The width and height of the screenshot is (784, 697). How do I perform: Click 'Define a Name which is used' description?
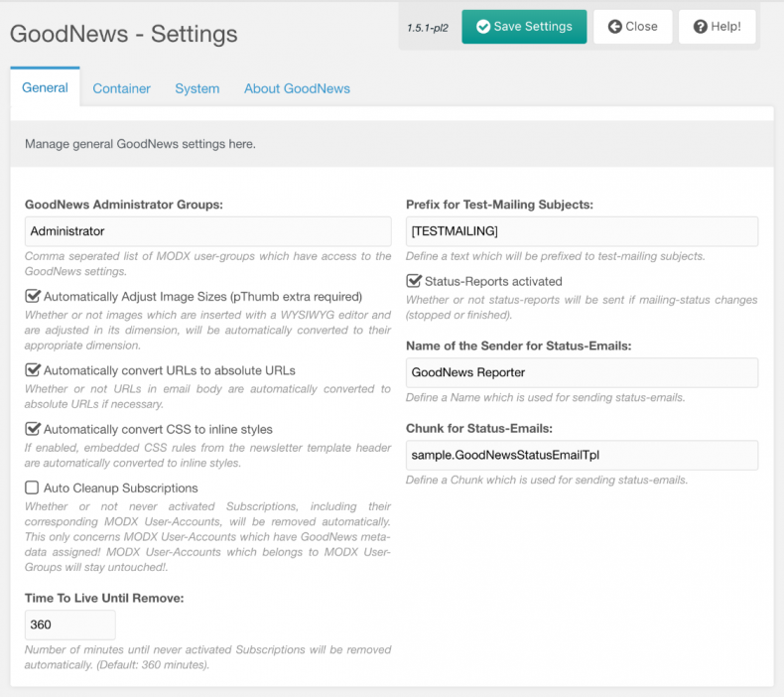[x=546, y=397]
